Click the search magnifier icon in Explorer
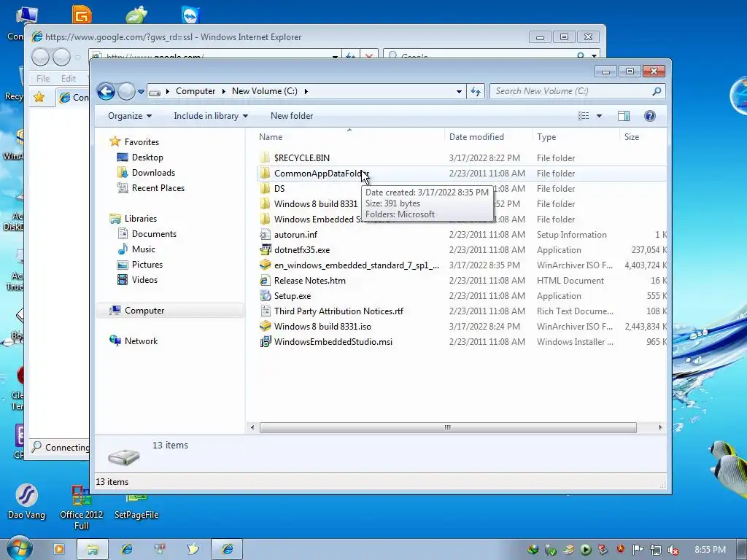The image size is (747, 560). click(x=657, y=91)
